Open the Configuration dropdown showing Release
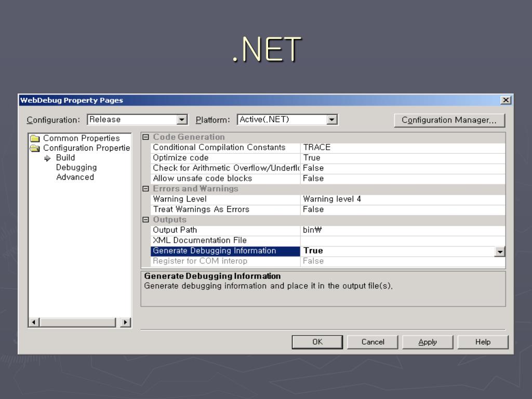This screenshot has width=532, height=399. [182, 120]
